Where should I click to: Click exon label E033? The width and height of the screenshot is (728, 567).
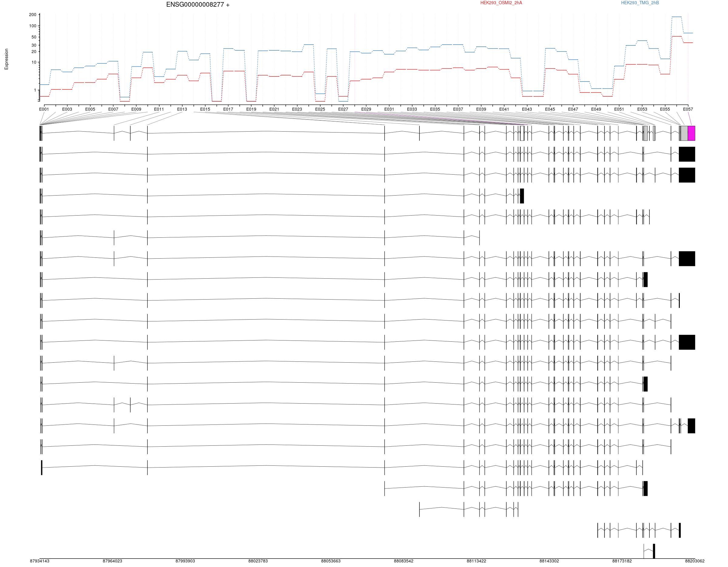[412, 109]
